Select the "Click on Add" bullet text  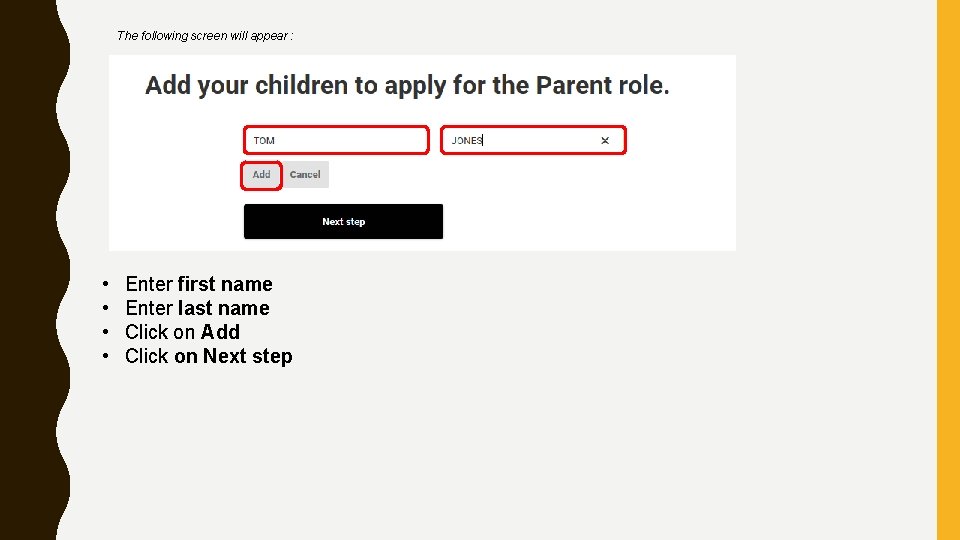[182, 332]
